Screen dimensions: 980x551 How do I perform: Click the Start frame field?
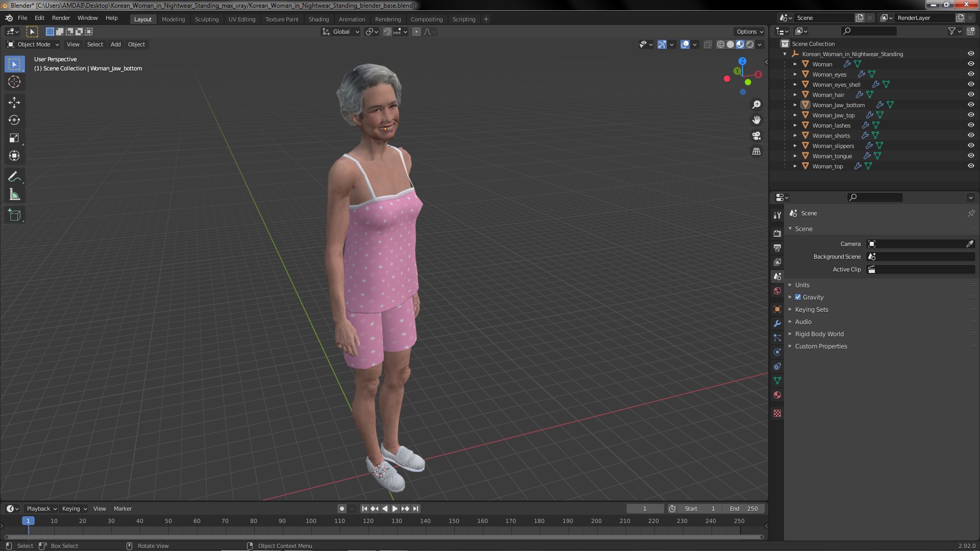pos(701,509)
